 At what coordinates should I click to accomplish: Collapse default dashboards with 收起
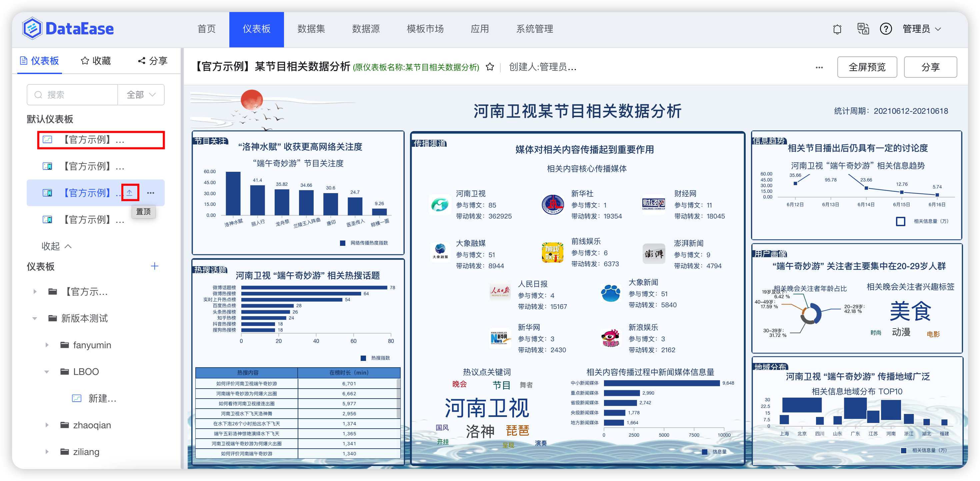tap(56, 246)
